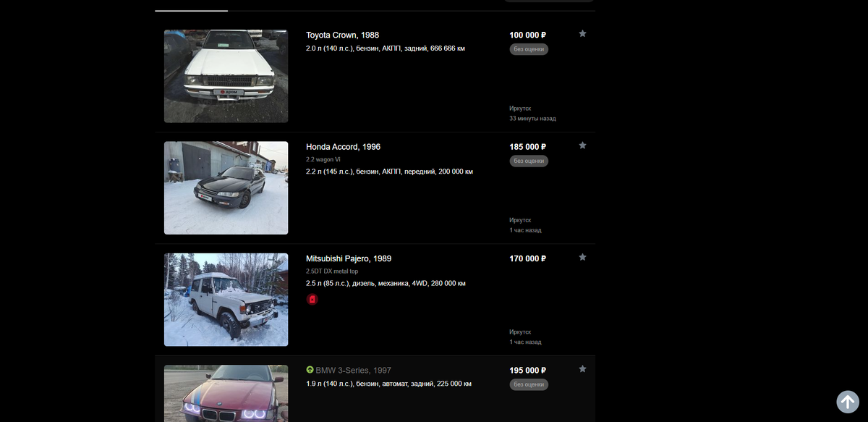
Task: Open the Honda Accord, 1996 listing
Action: [343, 147]
